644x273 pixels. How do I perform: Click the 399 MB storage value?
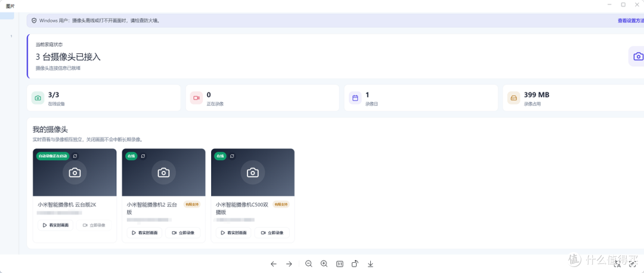point(537,95)
